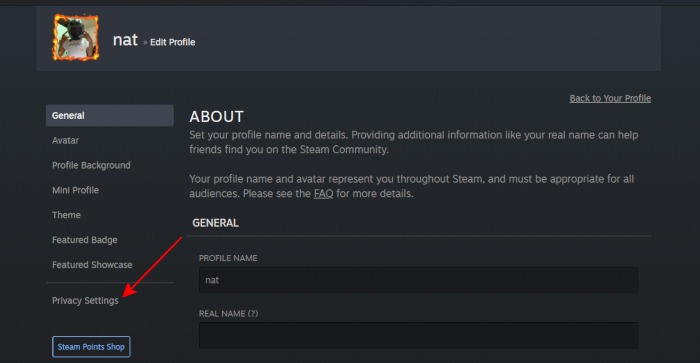Select the Theme sidebar item
700x363 pixels.
click(x=66, y=215)
